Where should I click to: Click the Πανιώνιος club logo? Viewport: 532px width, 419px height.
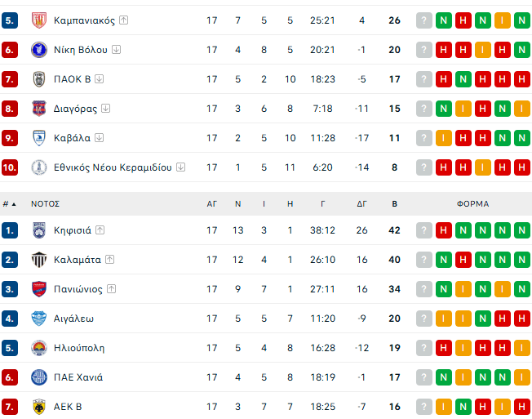point(38,289)
